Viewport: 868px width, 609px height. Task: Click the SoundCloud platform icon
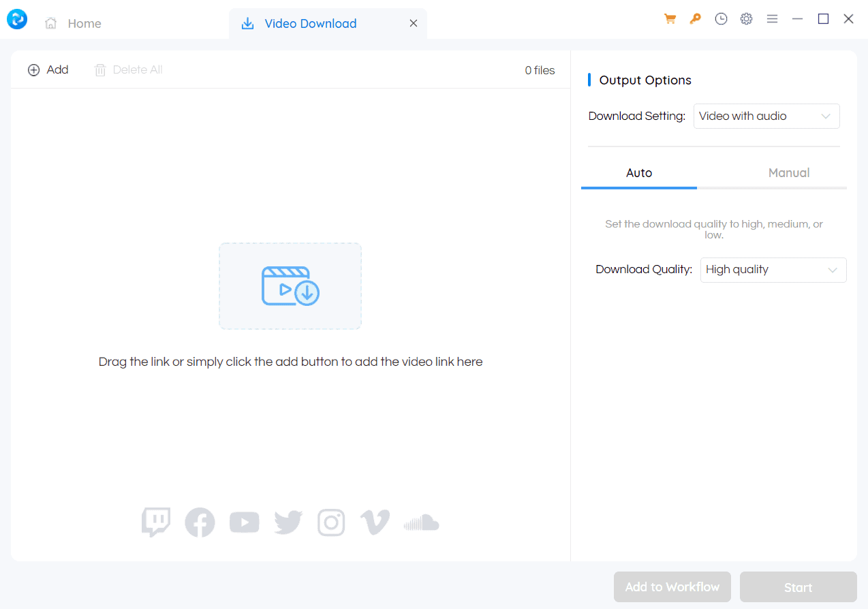pos(420,522)
